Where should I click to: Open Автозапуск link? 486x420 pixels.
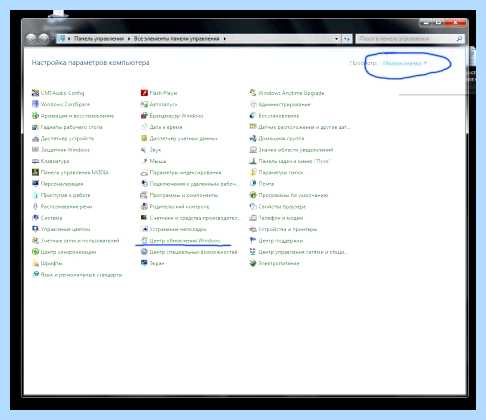click(x=163, y=104)
